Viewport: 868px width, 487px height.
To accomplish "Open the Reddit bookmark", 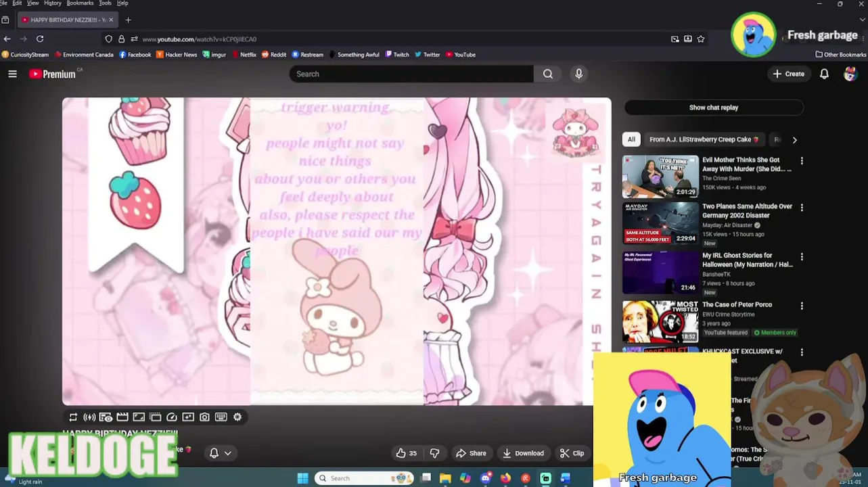I will point(274,55).
